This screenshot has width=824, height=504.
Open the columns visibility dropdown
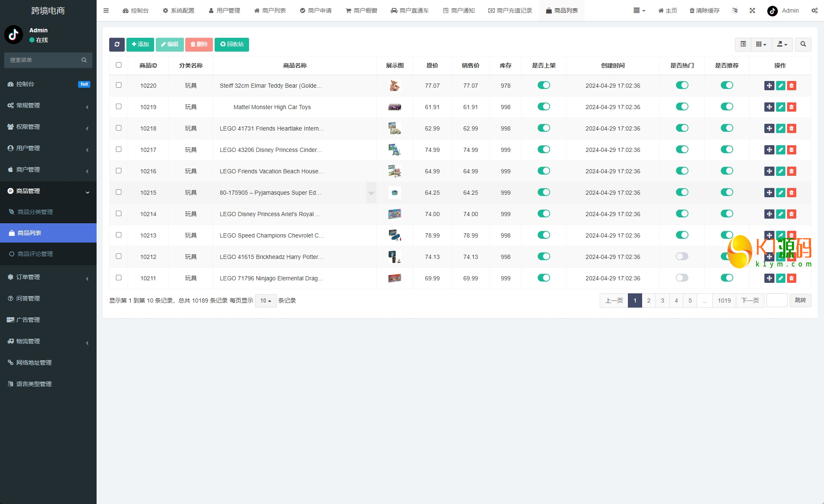[x=761, y=44]
